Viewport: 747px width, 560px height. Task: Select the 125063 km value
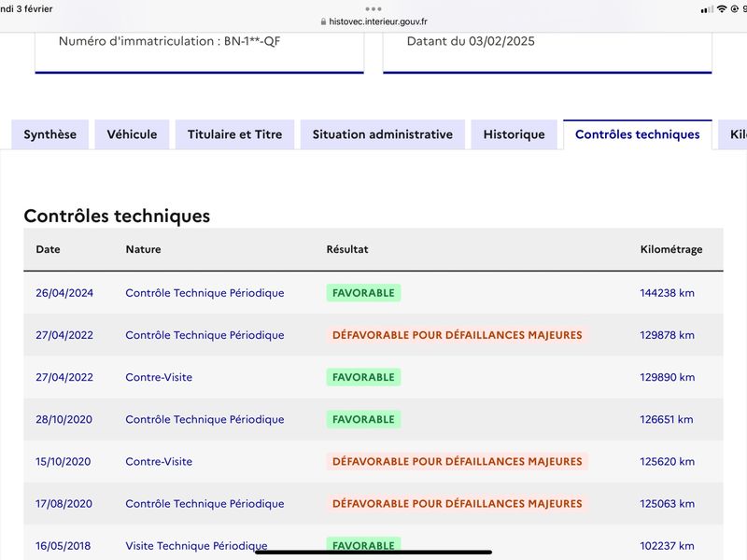(667, 504)
